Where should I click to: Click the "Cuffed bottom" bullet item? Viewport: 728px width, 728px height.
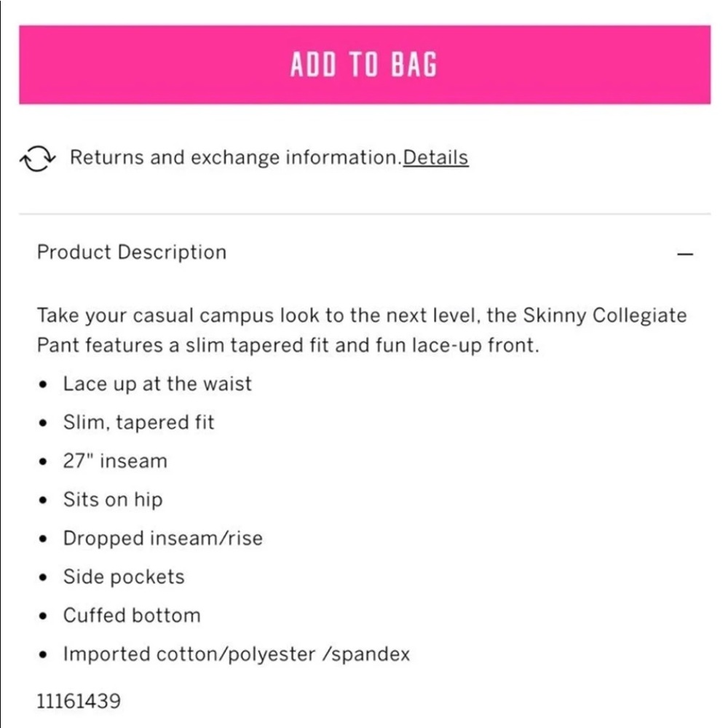[x=132, y=615]
